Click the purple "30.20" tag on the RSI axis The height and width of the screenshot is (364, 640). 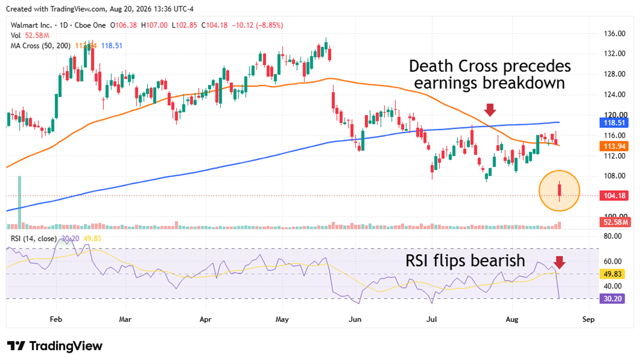pos(612,299)
